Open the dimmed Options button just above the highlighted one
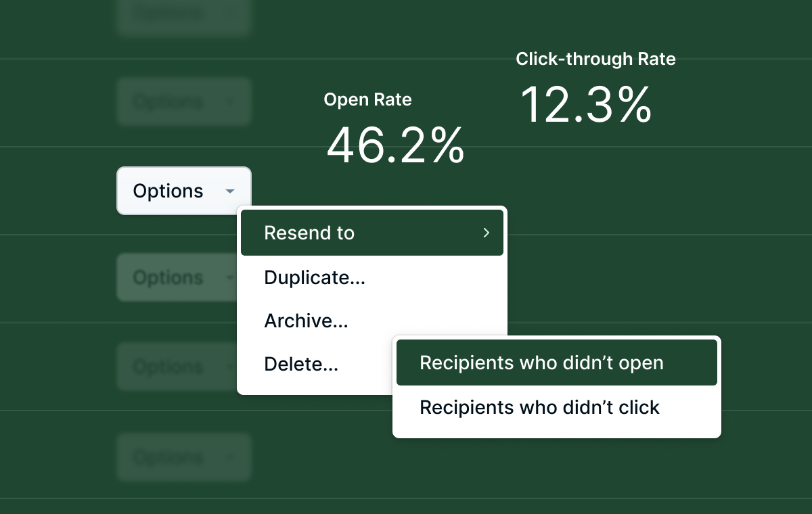The width and height of the screenshot is (812, 514). pos(184,101)
